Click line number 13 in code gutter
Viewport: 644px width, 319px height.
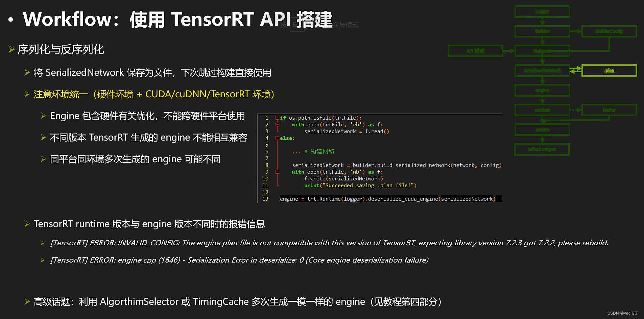coord(265,199)
